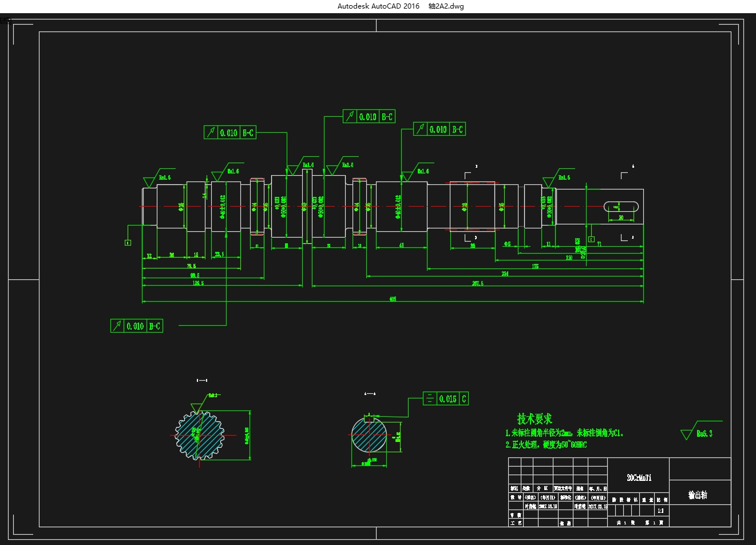Image resolution: width=756 pixels, height=545 pixels.
Task: Click the 更改文件号 header cell
Action: point(563,488)
